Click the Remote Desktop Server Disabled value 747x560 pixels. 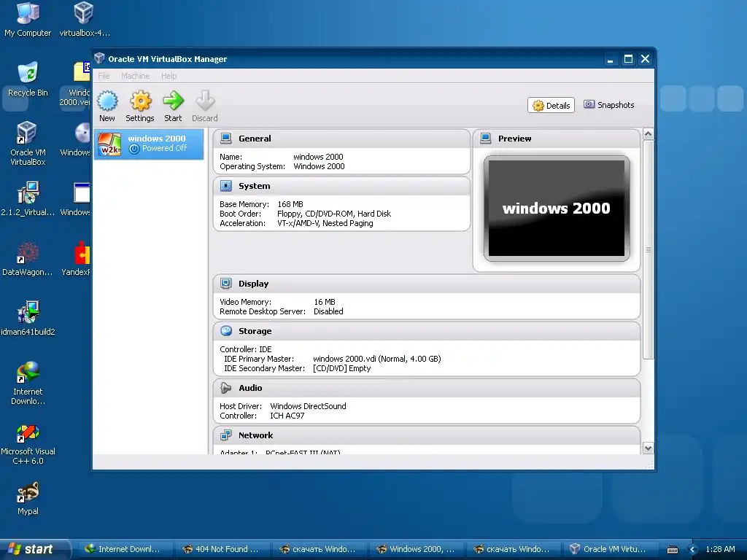pyautogui.click(x=328, y=311)
